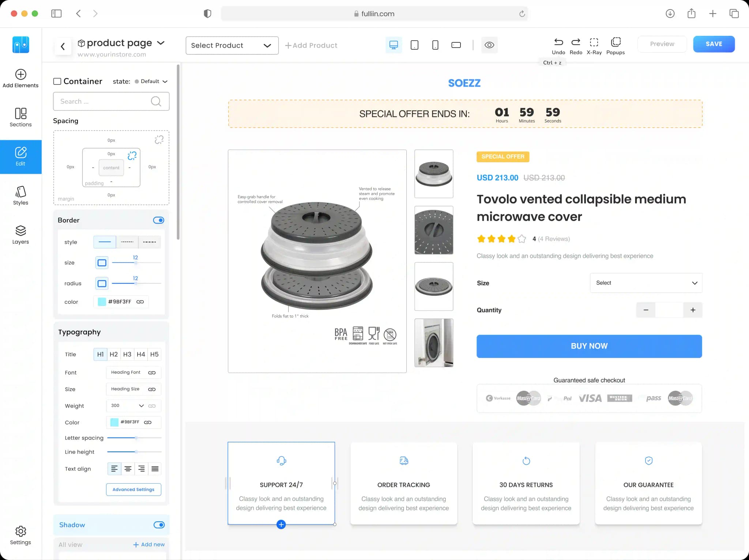The height and width of the screenshot is (560, 749).
Task: Select H4 title level
Action: [x=141, y=354]
